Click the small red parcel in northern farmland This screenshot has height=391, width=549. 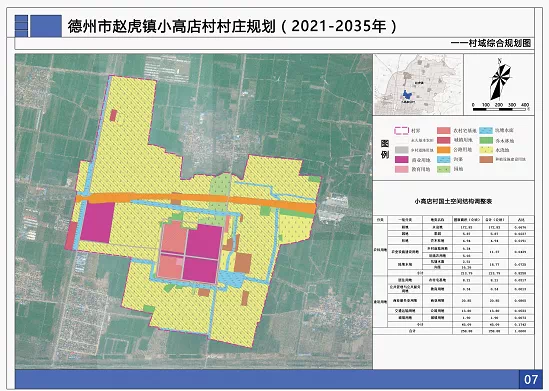113,115
